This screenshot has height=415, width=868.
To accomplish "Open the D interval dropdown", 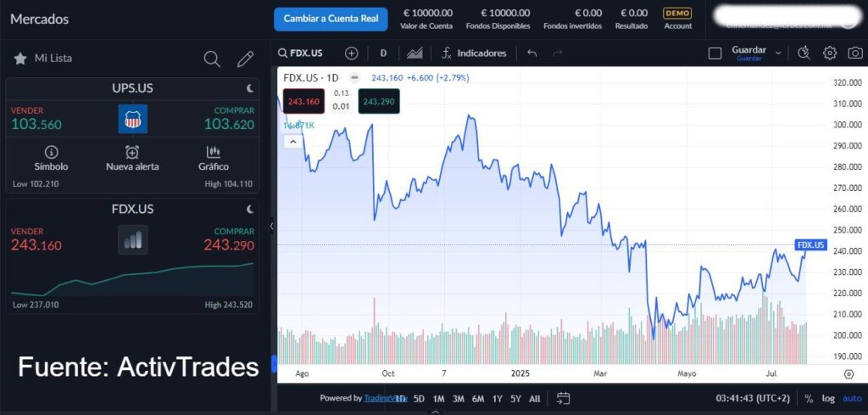I will pos(383,53).
